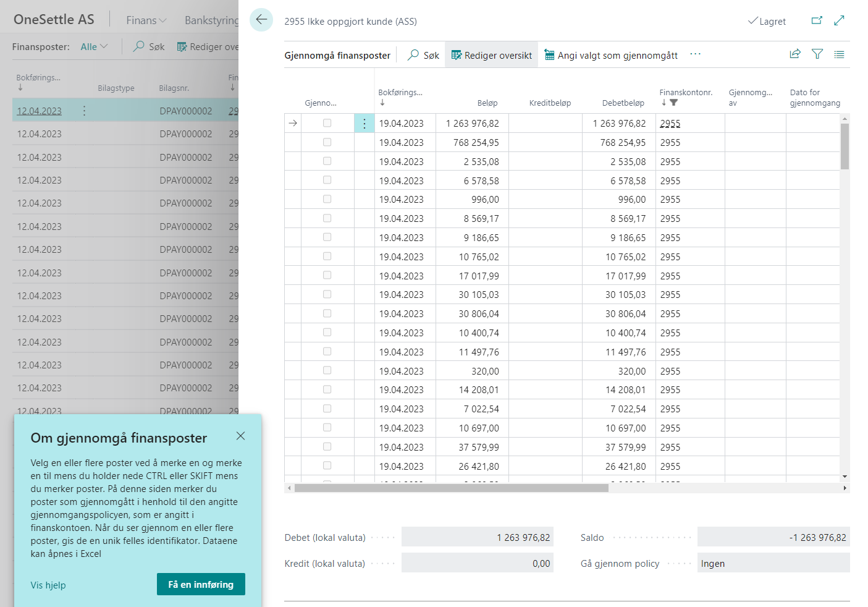The height and width of the screenshot is (607, 868).
Task: Tick checkbox for the 996,00 entry
Action: [x=327, y=199]
